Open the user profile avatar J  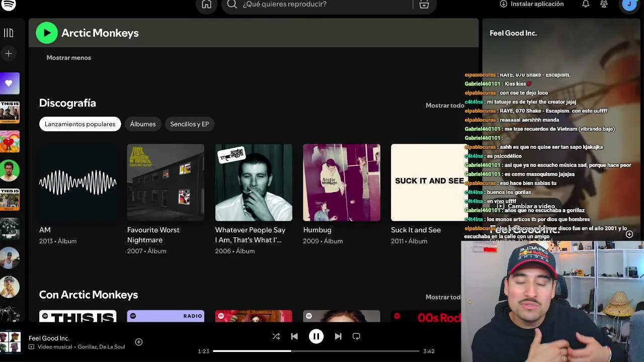click(x=629, y=4)
